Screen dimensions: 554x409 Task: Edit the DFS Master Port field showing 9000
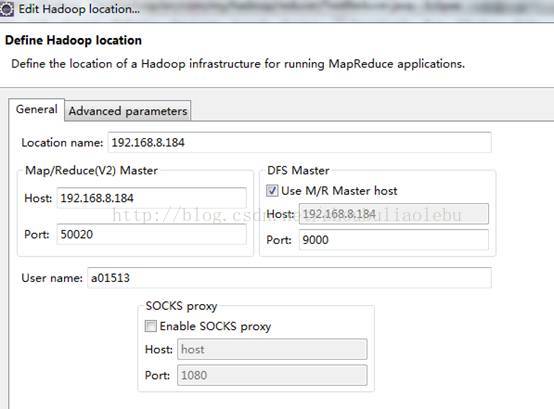pos(394,240)
